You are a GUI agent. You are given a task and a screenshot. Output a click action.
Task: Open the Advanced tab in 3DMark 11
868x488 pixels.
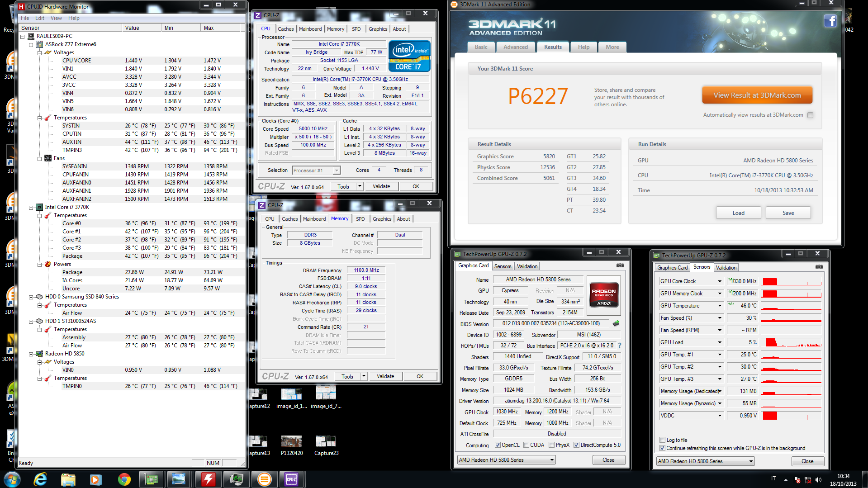click(x=516, y=47)
